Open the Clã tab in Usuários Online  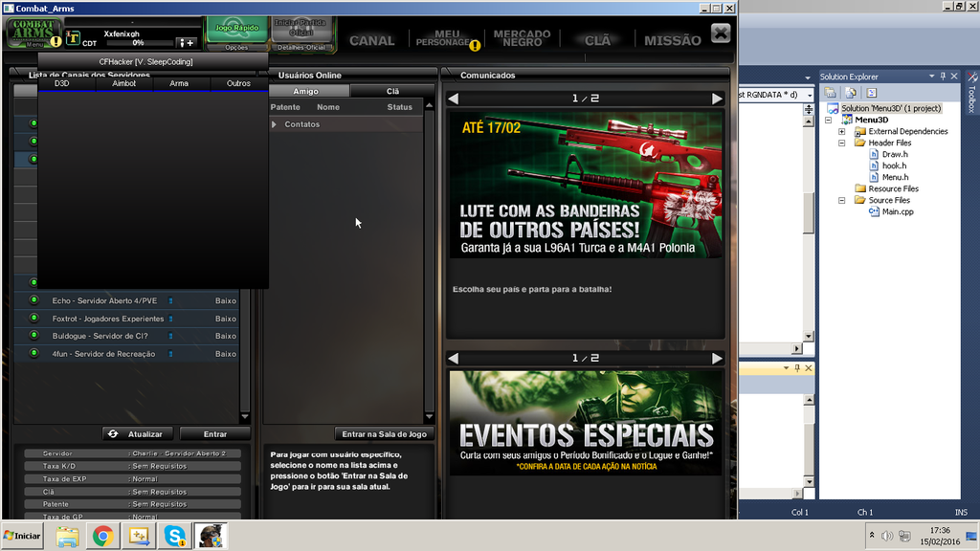click(x=392, y=91)
